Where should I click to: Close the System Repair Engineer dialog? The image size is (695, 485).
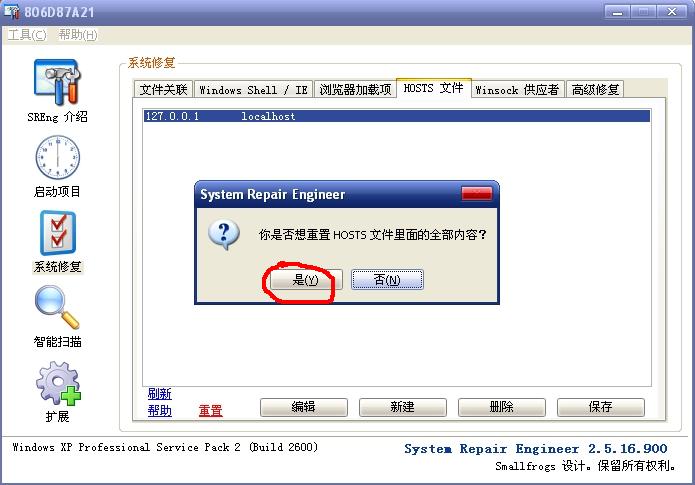pos(476,194)
